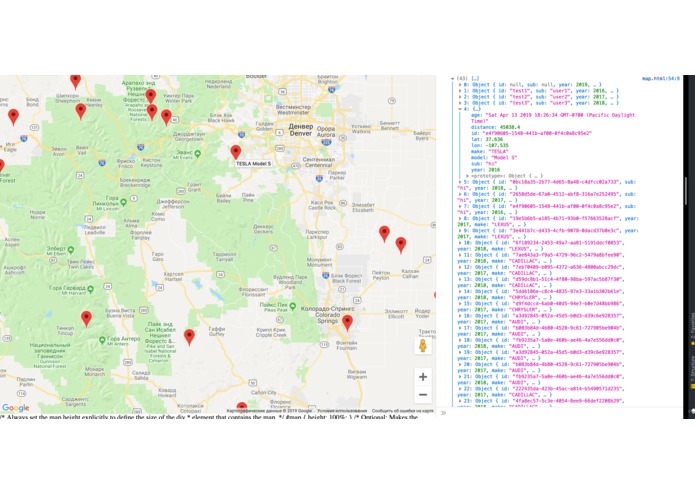This screenshot has height=494, width=695.
Task: Open the map.html:54:9 source link
Action: coord(660,78)
